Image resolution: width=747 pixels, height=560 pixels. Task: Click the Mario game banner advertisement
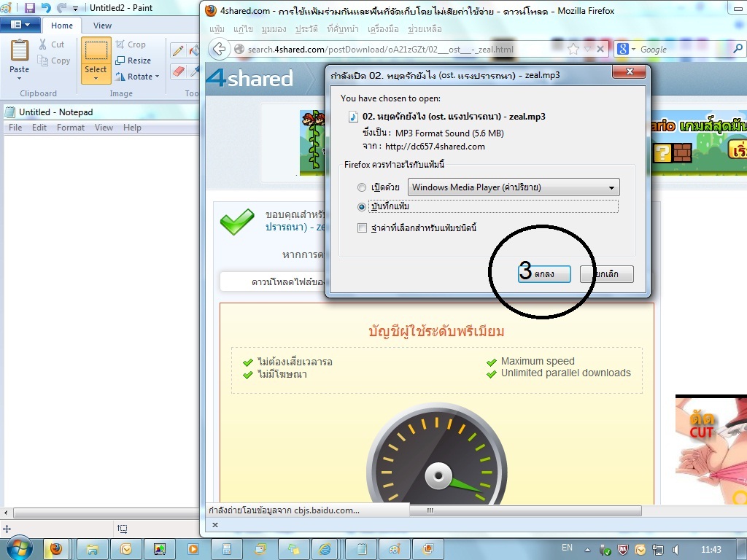click(699, 142)
